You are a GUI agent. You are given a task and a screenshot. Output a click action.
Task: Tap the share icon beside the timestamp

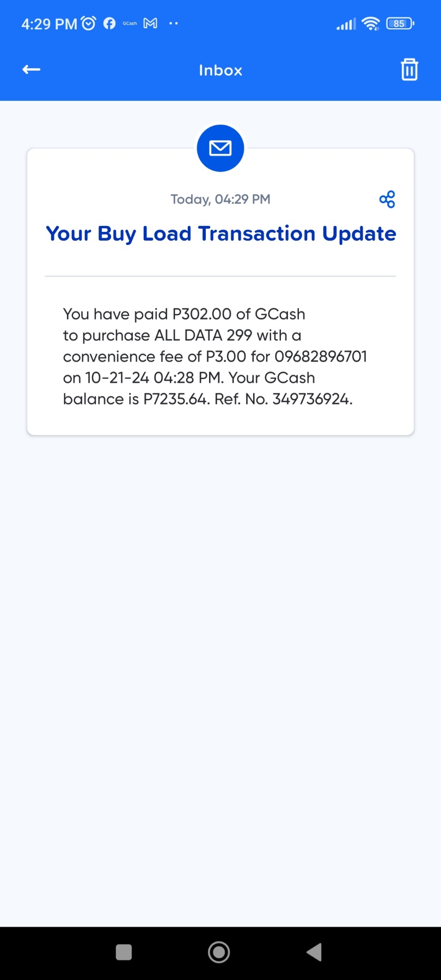[387, 199]
